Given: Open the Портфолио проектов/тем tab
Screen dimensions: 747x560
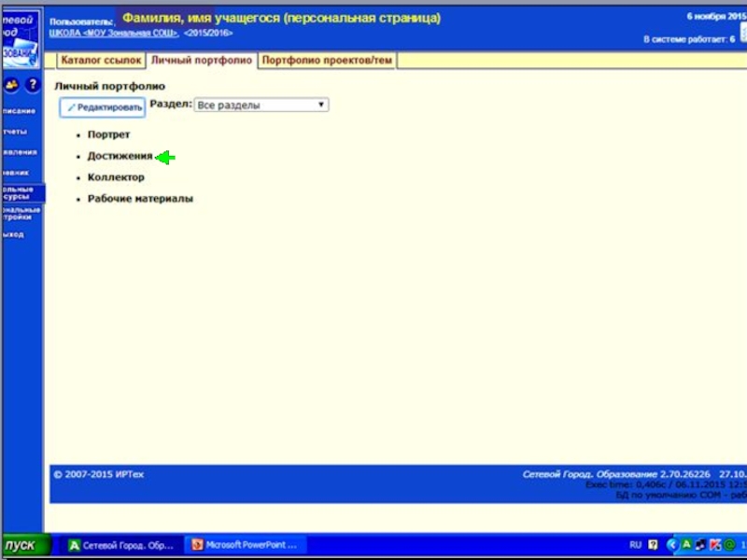Looking at the screenshot, I should click(x=327, y=61).
